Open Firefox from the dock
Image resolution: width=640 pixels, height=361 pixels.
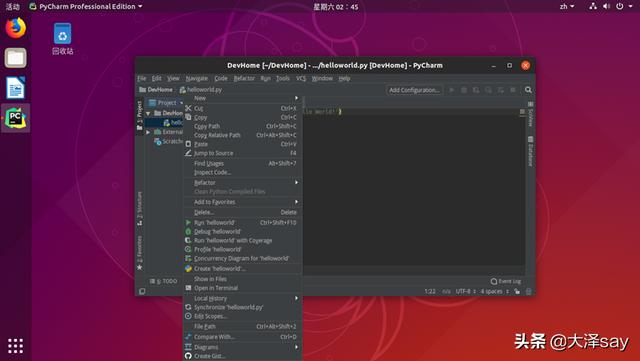click(x=16, y=28)
